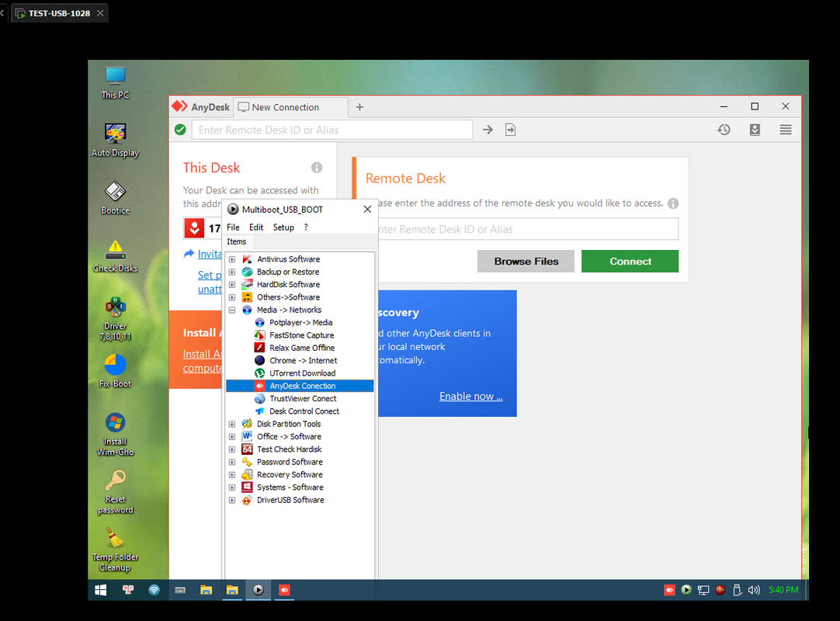Open Temp Folder Cleanup desktop icon

(115, 550)
